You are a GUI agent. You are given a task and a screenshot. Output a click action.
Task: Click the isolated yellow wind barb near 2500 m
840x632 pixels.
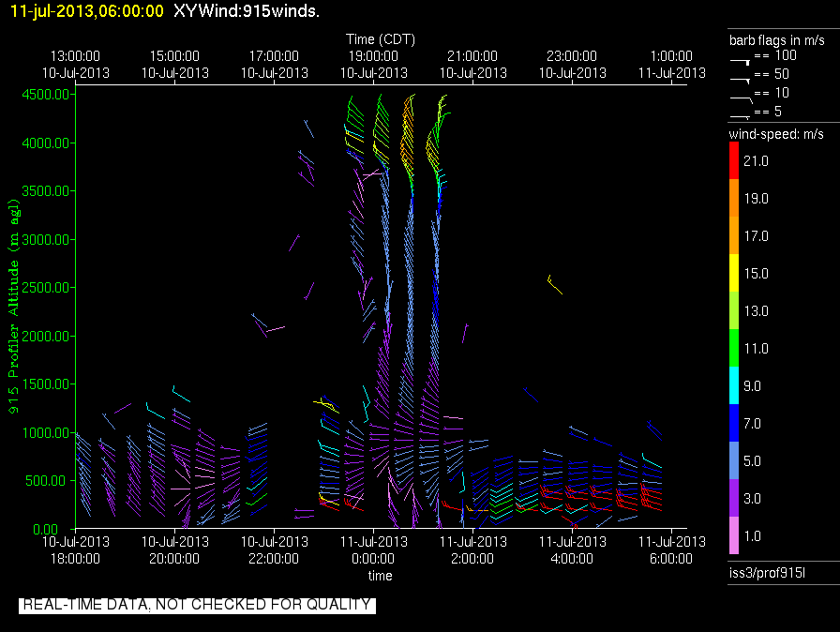click(x=554, y=284)
